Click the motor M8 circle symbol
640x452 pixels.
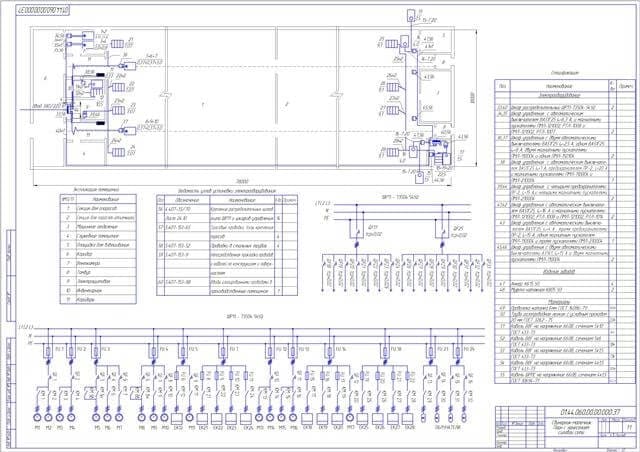coord(142,417)
